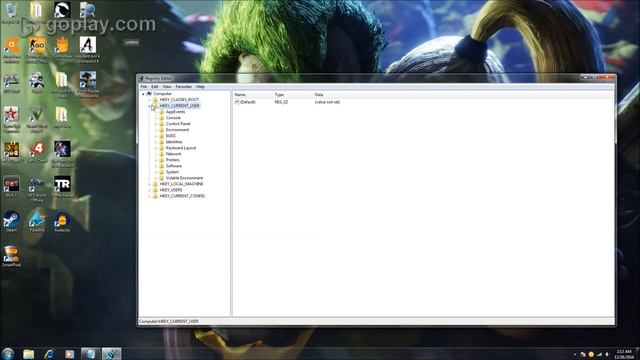This screenshot has height=360, width=640.
Task: Expand the System key arrow
Action: (156, 172)
